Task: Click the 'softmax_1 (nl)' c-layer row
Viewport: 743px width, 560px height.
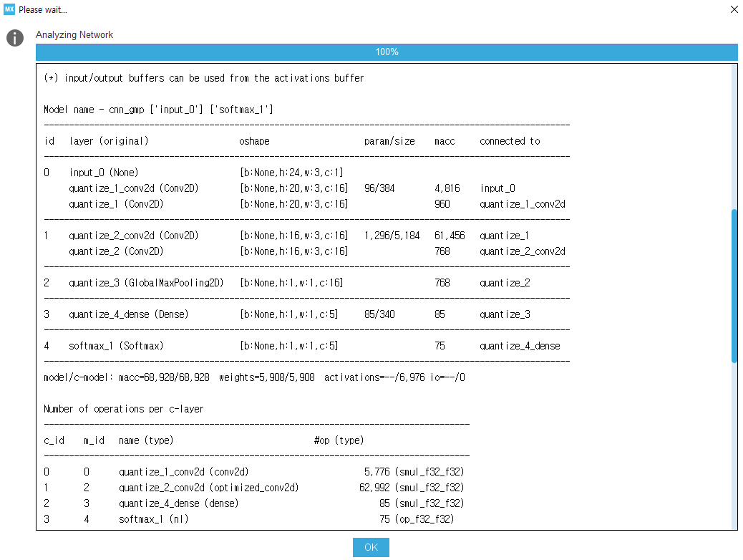Action: pos(153,519)
